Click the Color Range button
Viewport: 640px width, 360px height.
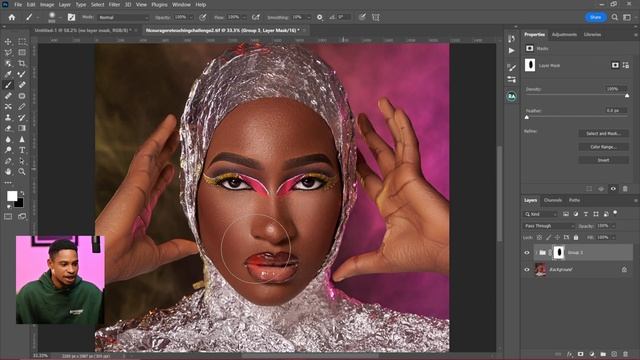point(603,147)
